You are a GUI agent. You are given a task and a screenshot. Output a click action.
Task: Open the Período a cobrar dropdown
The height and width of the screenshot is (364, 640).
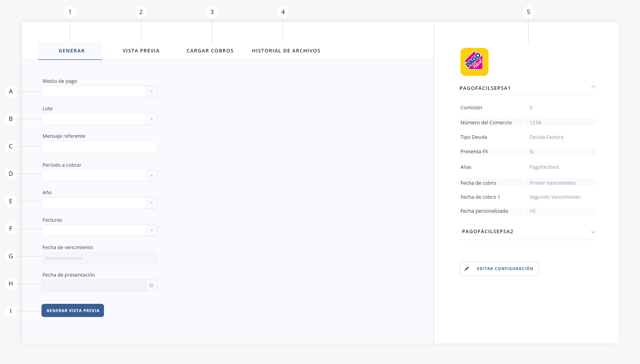tap(99, 176)
